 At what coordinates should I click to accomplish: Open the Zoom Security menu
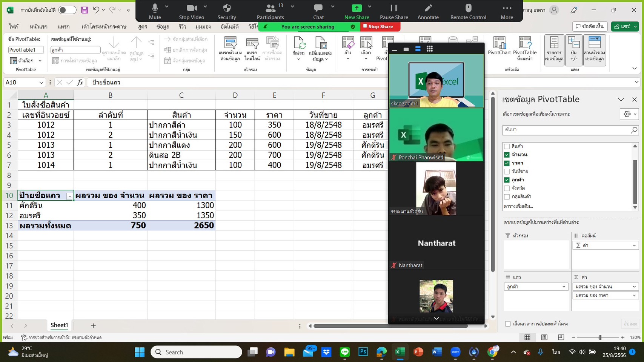[227, 11]
